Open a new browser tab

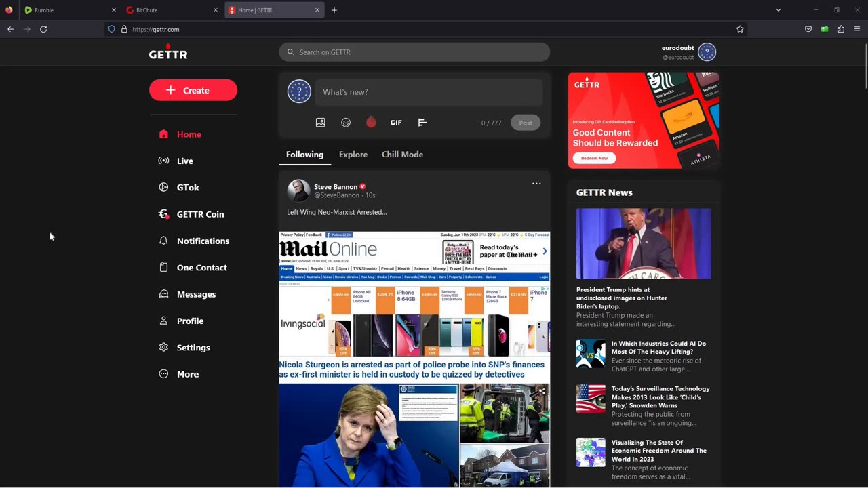(334, 10)
